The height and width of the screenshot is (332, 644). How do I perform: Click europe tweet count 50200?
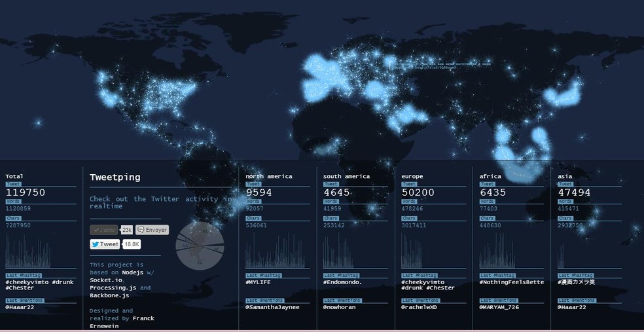coord(418,193)
